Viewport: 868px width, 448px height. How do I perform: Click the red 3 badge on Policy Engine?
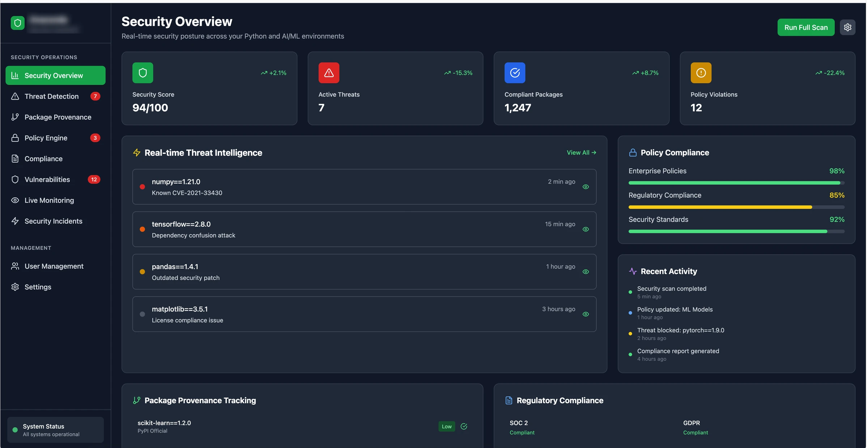[x=95, y=138]
